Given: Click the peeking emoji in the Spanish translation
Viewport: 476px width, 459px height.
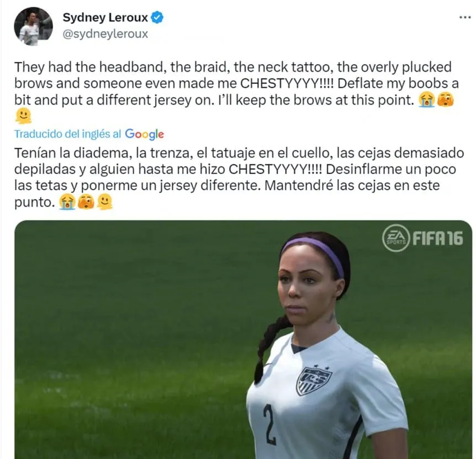Looking at the screenshot, I should pos(86,202).
